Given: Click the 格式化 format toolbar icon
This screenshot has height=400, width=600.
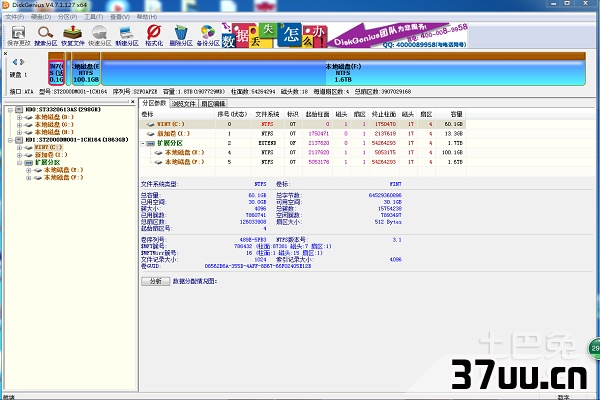Looking at the screenshot, I should coord(154,36).
